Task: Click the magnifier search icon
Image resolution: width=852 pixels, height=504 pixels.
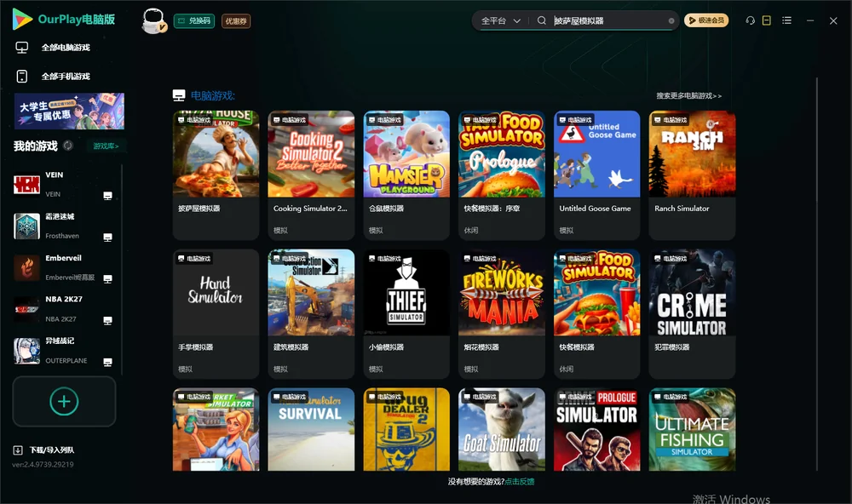Action: [541, 20]
